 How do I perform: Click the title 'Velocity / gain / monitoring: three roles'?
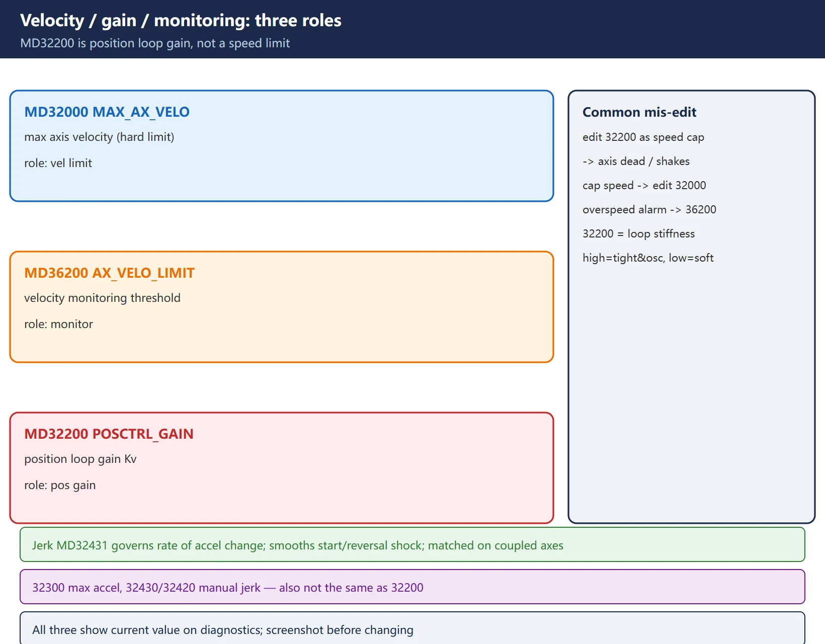pyautogui.click(x=181, y=21)
